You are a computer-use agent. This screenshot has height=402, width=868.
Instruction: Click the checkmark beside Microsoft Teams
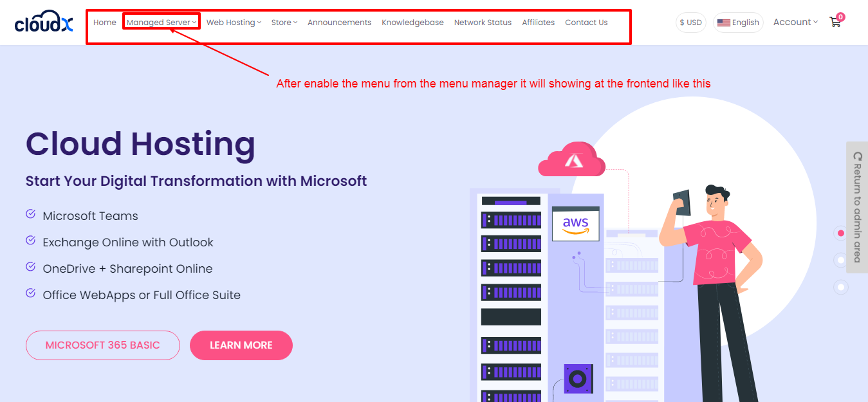click(x=30, y=214)
